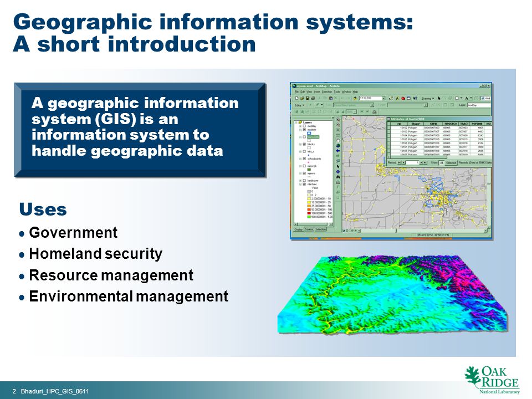Click the Layer name field showing modday
Screen dimensions: 532x399
pyautogui.click(x=479, y=105)
